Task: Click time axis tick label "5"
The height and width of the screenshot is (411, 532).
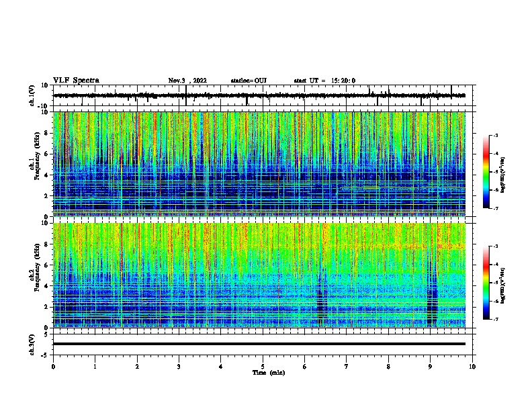Action: pos(263,367)
